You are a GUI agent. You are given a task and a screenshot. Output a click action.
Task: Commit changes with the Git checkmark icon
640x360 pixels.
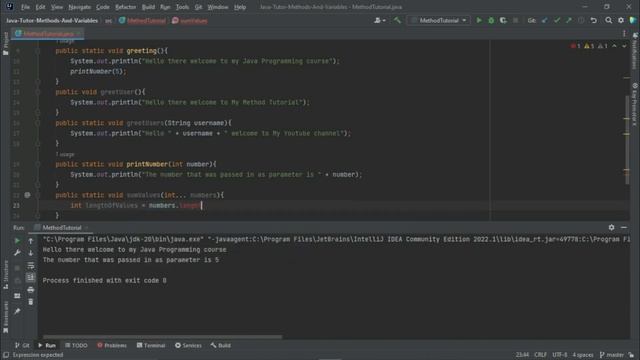click(557, 20)
